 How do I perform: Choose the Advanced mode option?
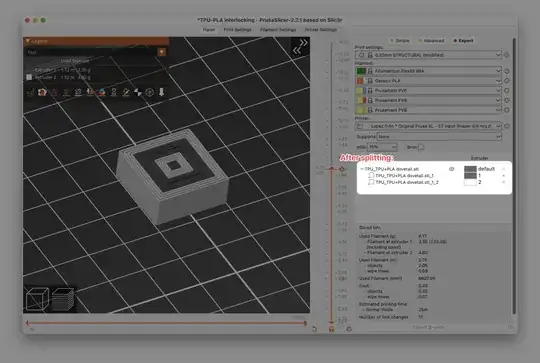[x=431, y=41]
